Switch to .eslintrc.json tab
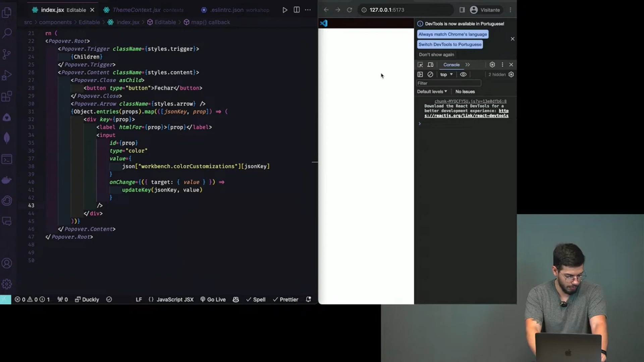 (x=227, y=10)
